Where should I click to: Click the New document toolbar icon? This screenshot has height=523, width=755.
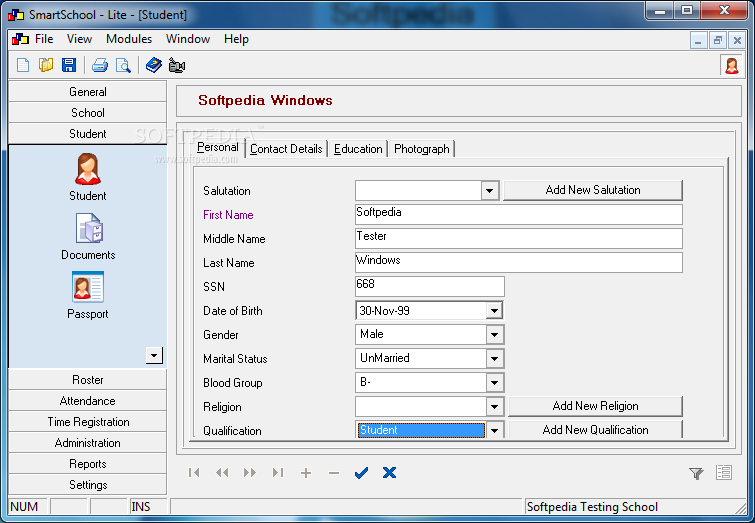(23, 65)
